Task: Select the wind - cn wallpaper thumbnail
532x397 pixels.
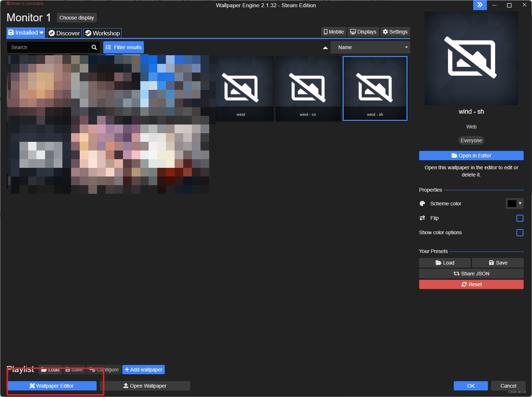Action: (308, 88)
